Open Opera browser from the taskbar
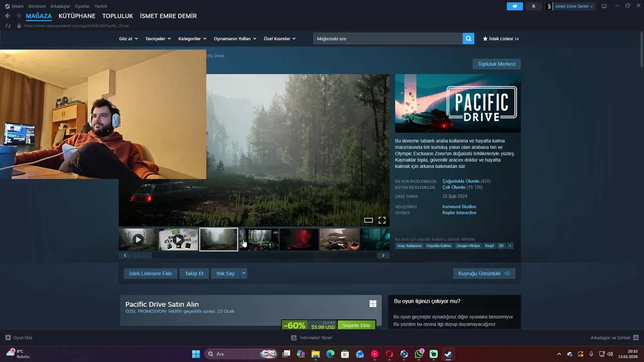644x362 pixels. point(389,354)
